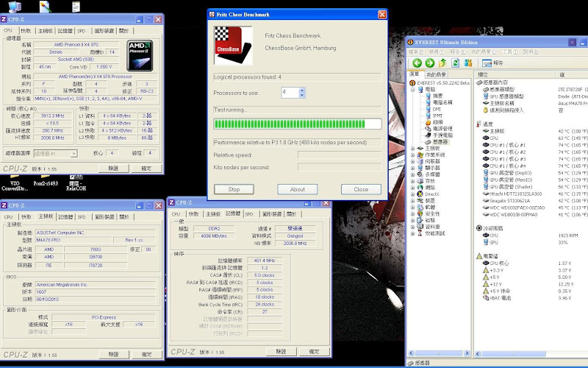Select the 多媒體 multimedia tree node
588x368 pixels.
pos(432,174)
